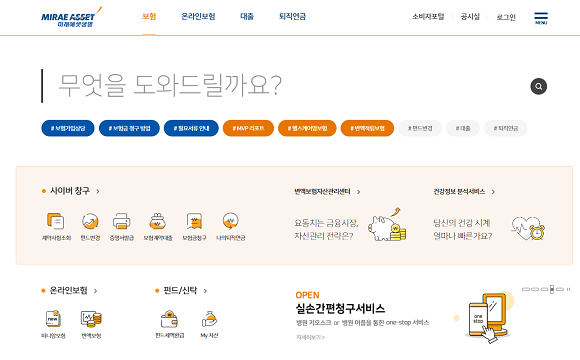This screenshot has height=360, width=580.
Task: Click the heart with alarm clock illustration
Action: click(x=528, y=228)
